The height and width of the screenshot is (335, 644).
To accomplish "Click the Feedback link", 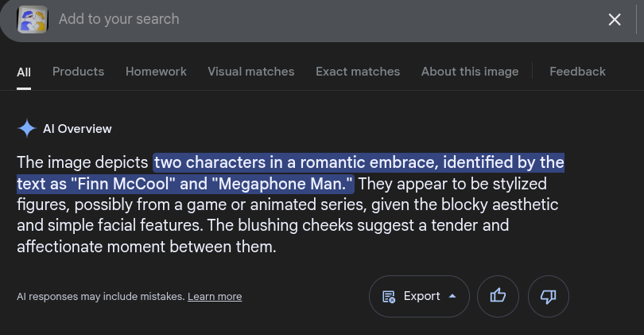I will (x=577, y=72).
